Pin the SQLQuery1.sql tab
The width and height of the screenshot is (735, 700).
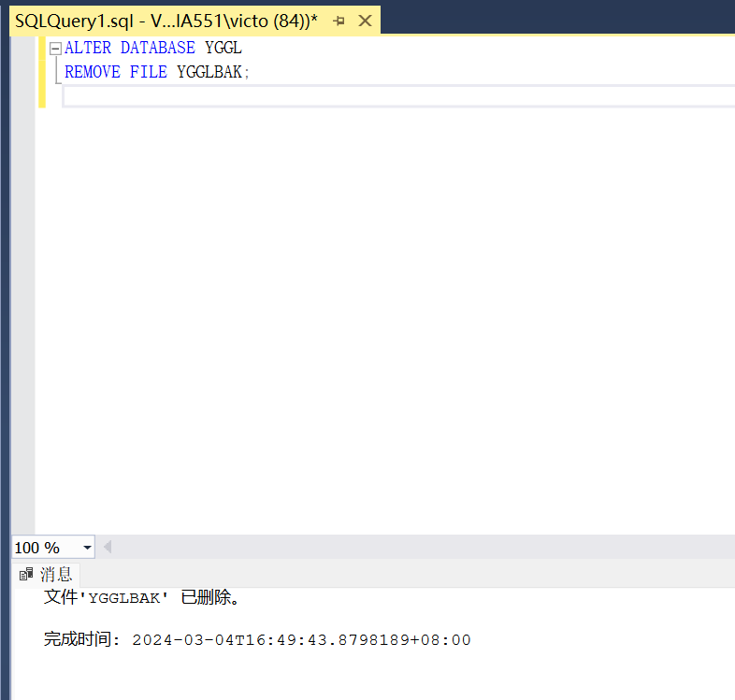tap(339, 21)
